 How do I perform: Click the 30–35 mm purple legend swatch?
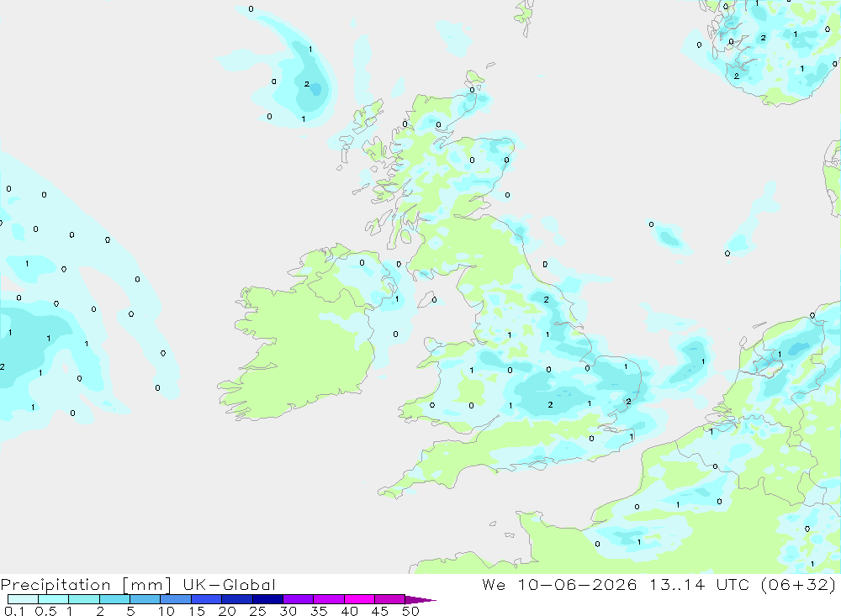coord(298,599)
